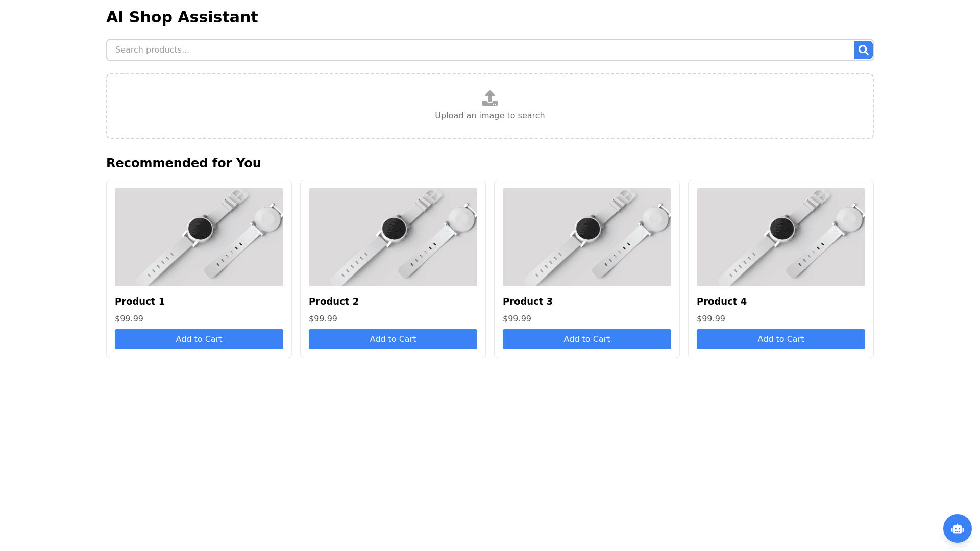Viewport: 980px width, 551px height.
Task: Click the Product 4 title
Action: [x=722, y=302]
